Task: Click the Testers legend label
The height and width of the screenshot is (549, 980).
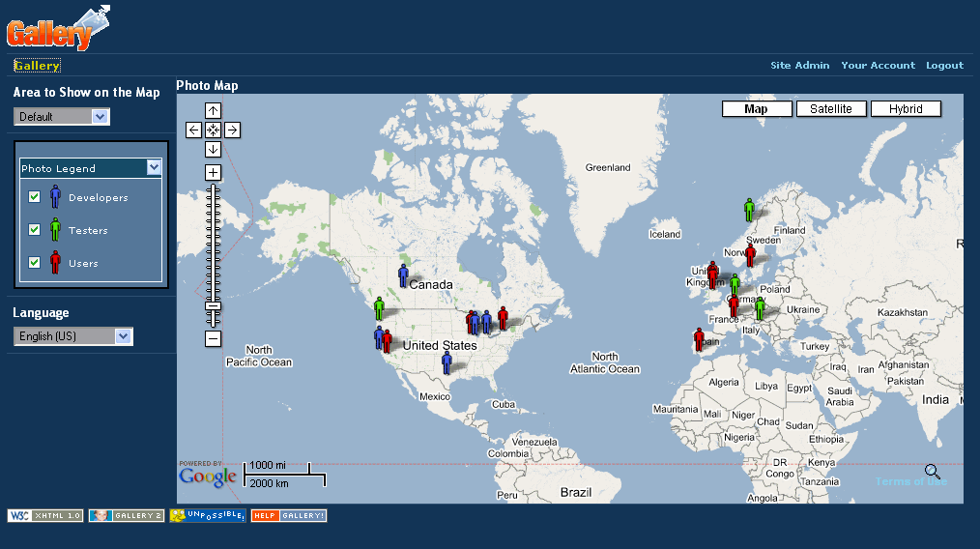Action: 88,231
